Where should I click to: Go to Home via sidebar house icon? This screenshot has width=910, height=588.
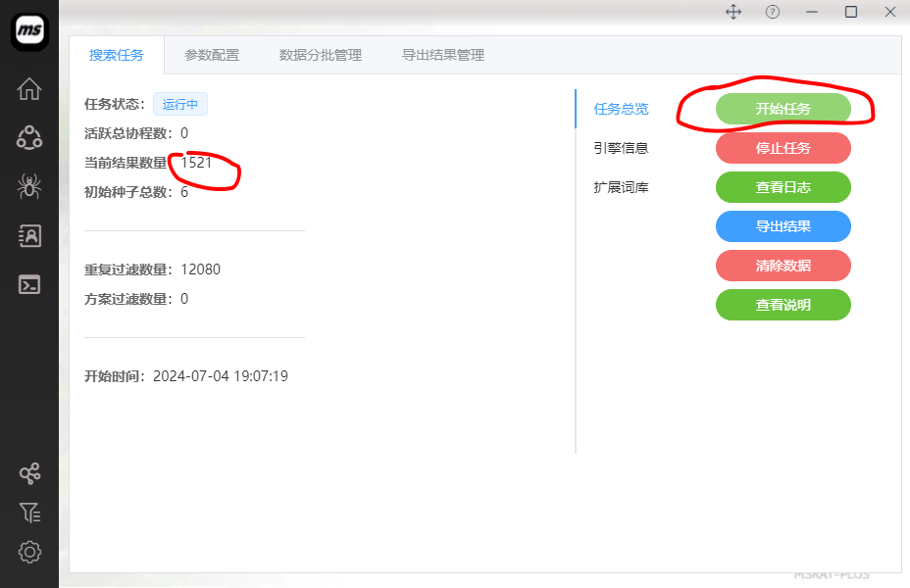tap(29, 88)
